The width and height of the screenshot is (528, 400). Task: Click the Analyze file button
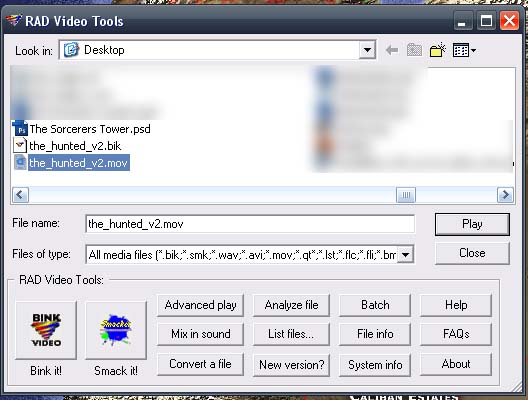point(291,305)
